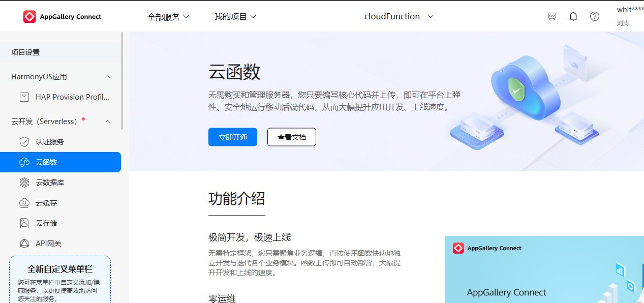Click the 零运维 heading
Screen dimensions: 644x303
(222, 298)
